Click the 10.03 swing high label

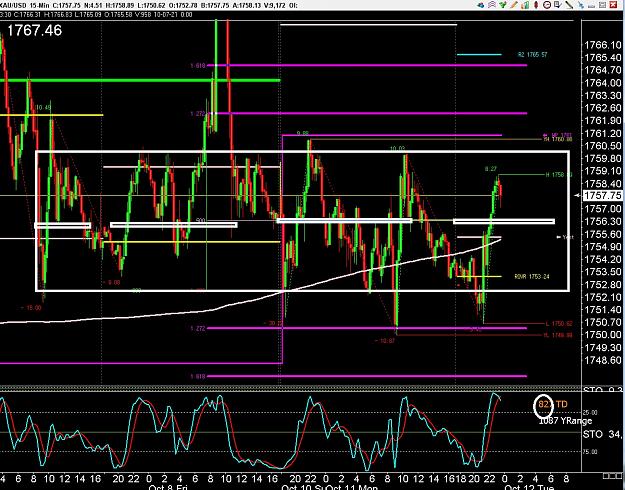397,149
